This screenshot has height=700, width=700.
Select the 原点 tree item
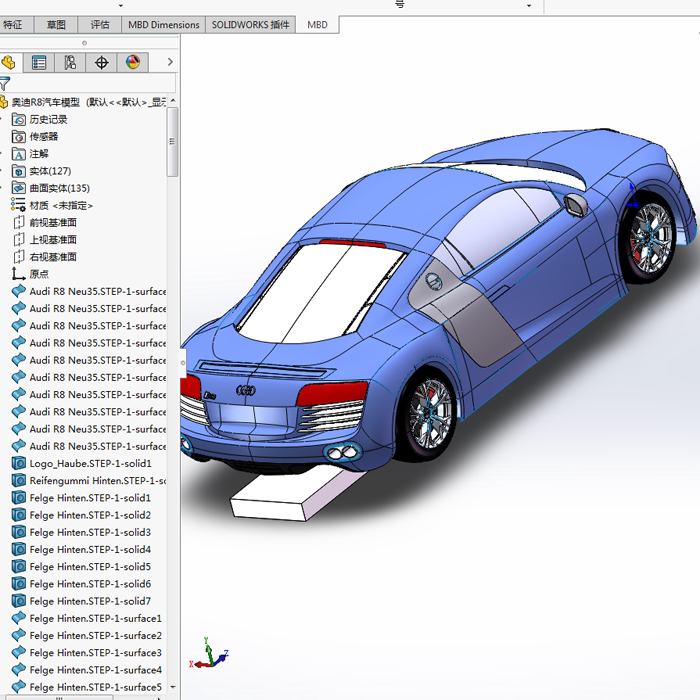point(39,274)
